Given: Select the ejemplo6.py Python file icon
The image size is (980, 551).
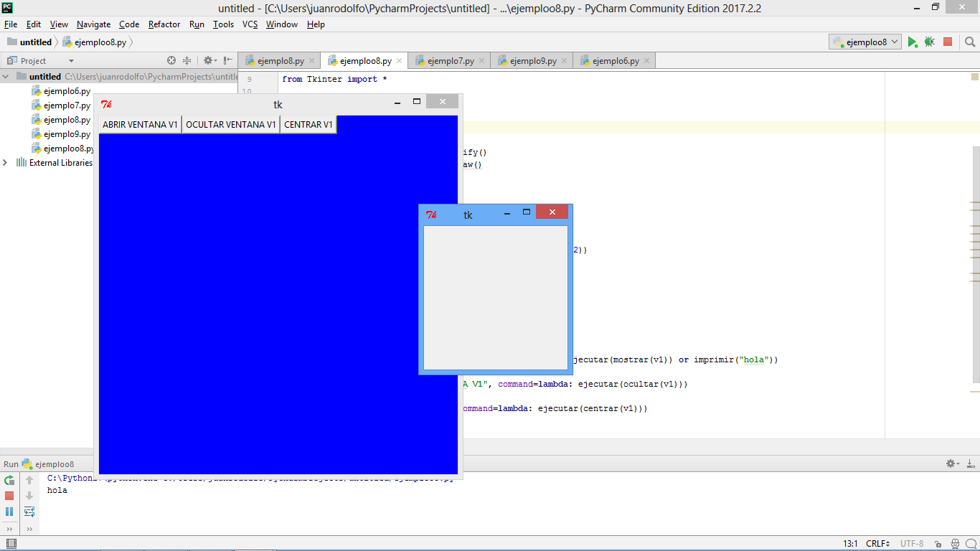Looking at the screenshot, I should pos(37,90).
